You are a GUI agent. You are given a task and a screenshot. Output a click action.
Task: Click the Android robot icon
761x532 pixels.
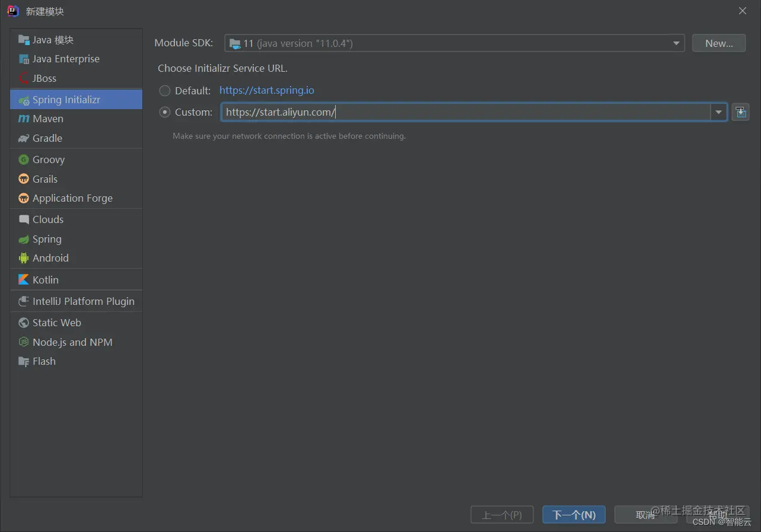[x=24, y=258]
